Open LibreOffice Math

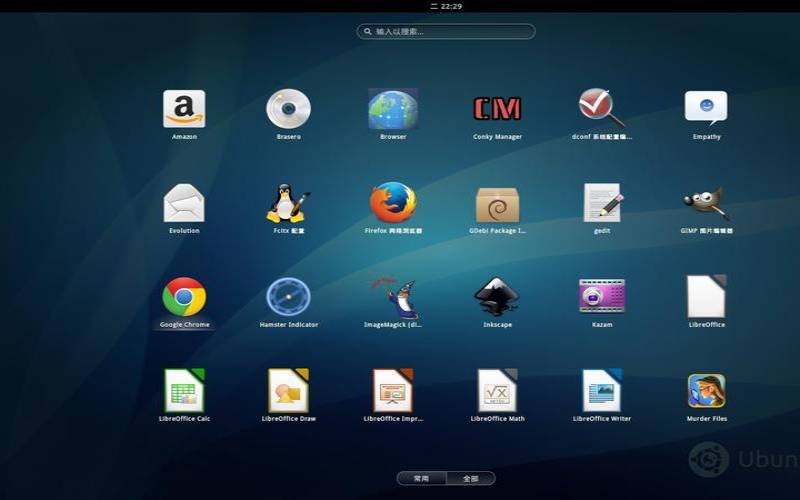(x=497, y=390)
